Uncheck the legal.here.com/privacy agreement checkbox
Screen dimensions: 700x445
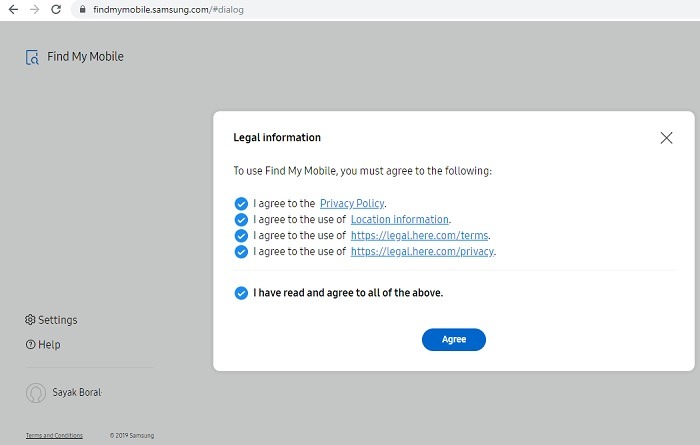[x=241, y=252]
